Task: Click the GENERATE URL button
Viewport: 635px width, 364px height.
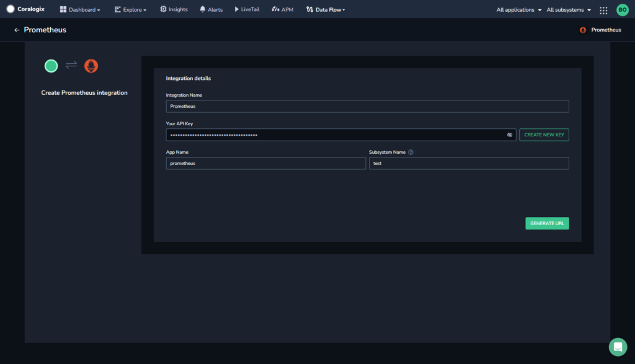Action: pos(547,223)
